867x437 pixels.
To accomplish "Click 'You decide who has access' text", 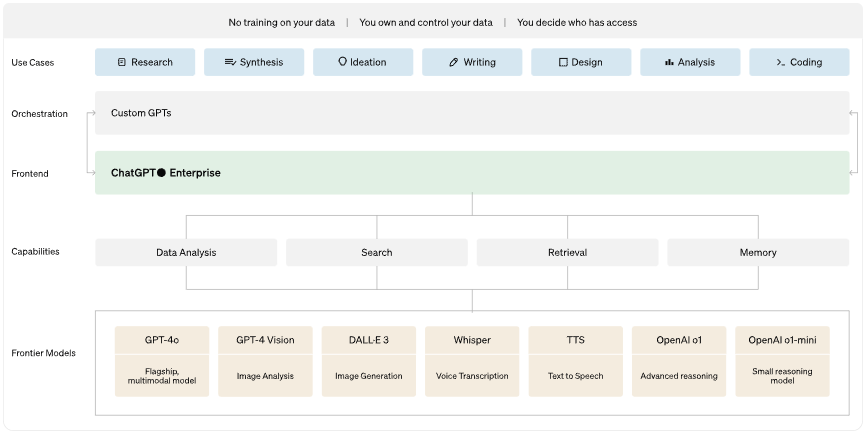I will click(577, 23).
